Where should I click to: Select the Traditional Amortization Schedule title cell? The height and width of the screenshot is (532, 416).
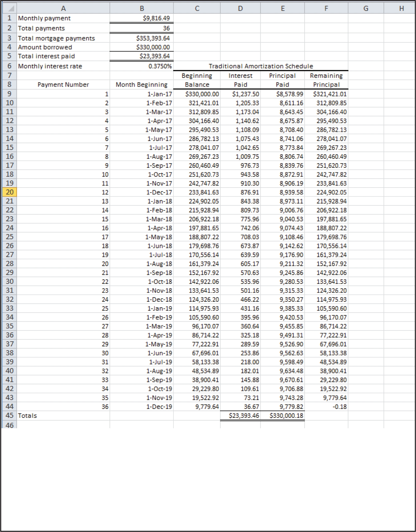261,66
